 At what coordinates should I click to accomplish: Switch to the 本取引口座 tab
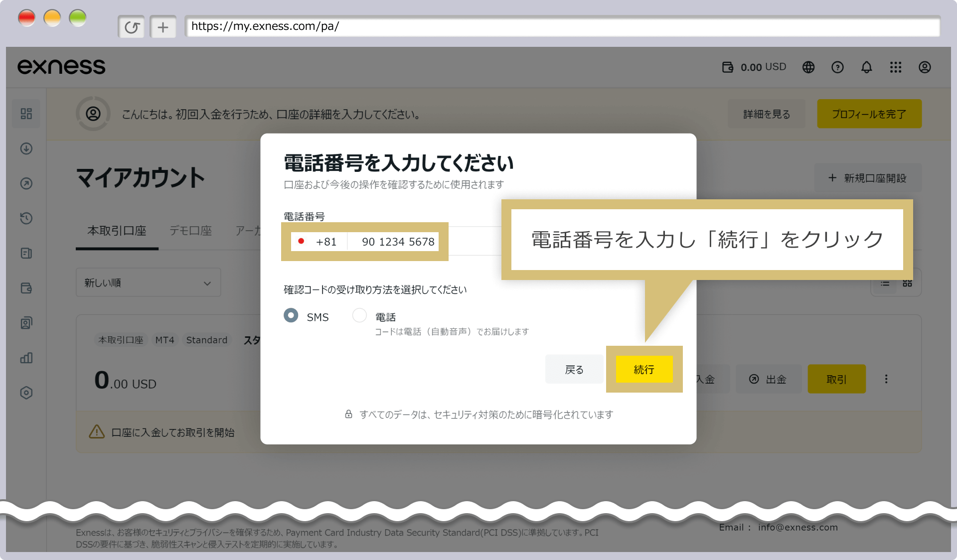tap(117, 231)
